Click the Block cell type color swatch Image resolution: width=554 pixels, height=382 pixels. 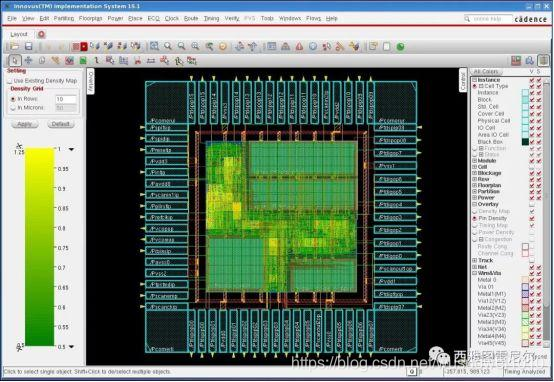pos(525,100)
